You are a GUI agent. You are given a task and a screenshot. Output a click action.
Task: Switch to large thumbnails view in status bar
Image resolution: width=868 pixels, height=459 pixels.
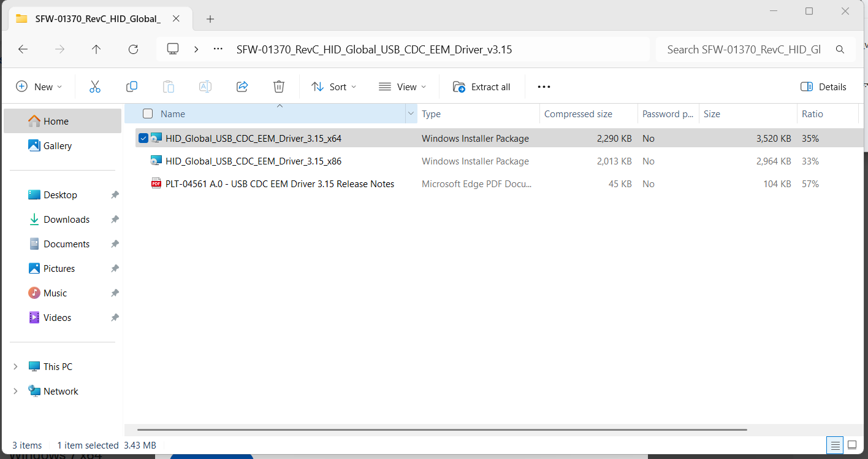(x=852, y=445)
